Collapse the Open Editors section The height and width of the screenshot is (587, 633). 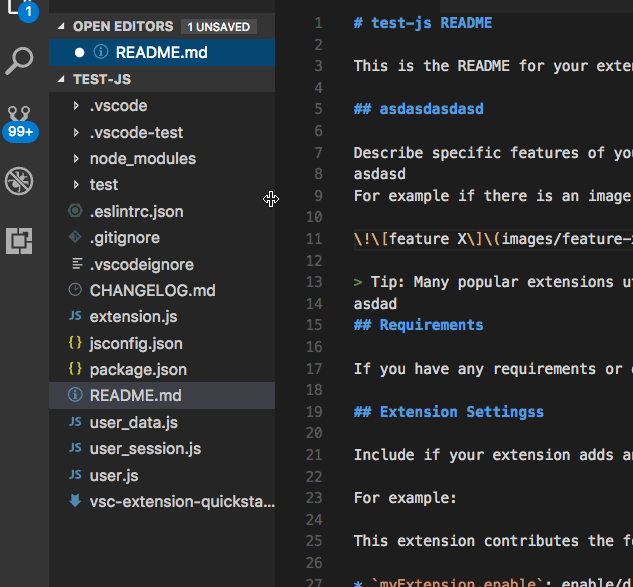click(x=61, y=26)
